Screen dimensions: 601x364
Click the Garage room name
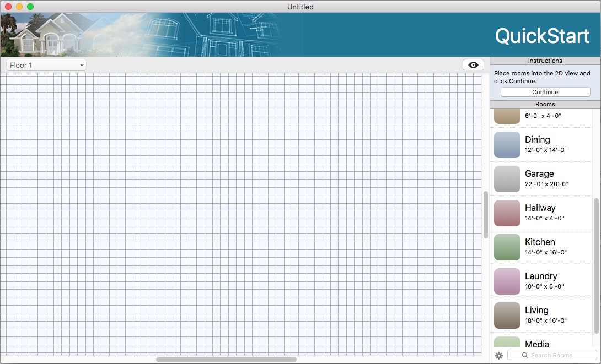[x=539, y=174]
